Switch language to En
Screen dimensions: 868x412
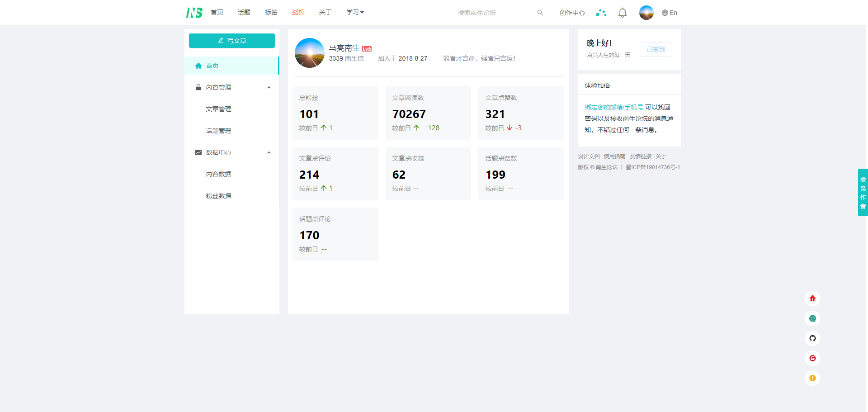tap(670, 13)
